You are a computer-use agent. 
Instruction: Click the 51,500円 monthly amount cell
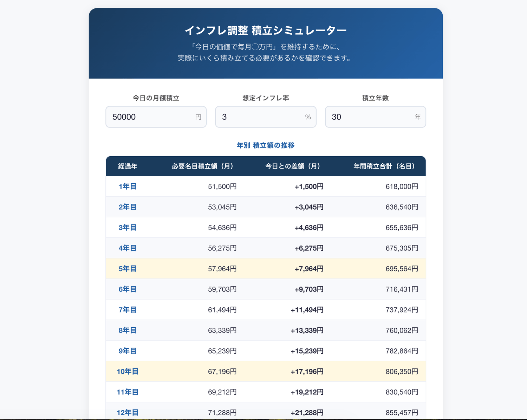(222, 186)
